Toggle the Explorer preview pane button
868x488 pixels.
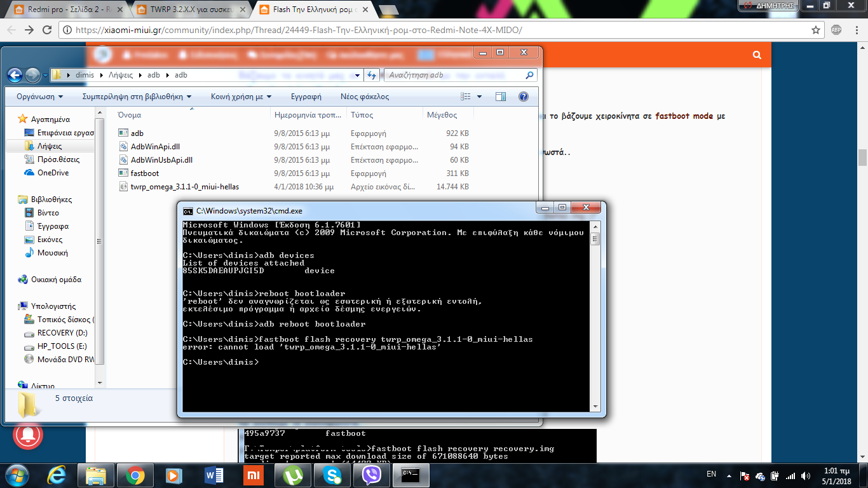point(501,97)
